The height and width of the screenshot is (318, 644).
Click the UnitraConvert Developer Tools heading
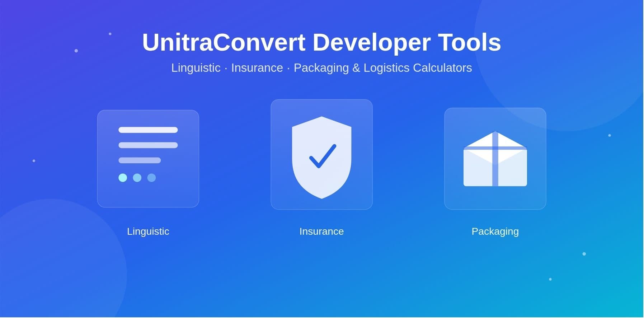click(x=321, y=42)
